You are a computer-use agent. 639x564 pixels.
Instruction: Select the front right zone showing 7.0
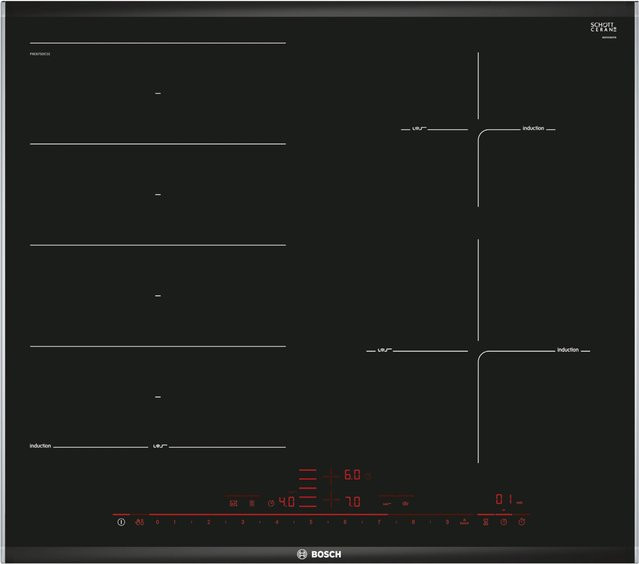[353, 502]
